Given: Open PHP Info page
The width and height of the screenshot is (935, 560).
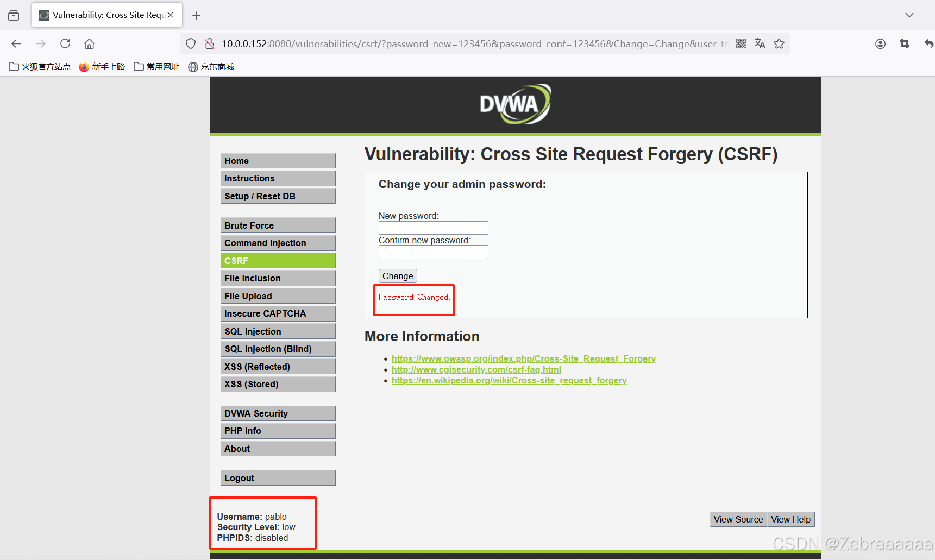Looking at the screenshot, I should click(278, 431).
